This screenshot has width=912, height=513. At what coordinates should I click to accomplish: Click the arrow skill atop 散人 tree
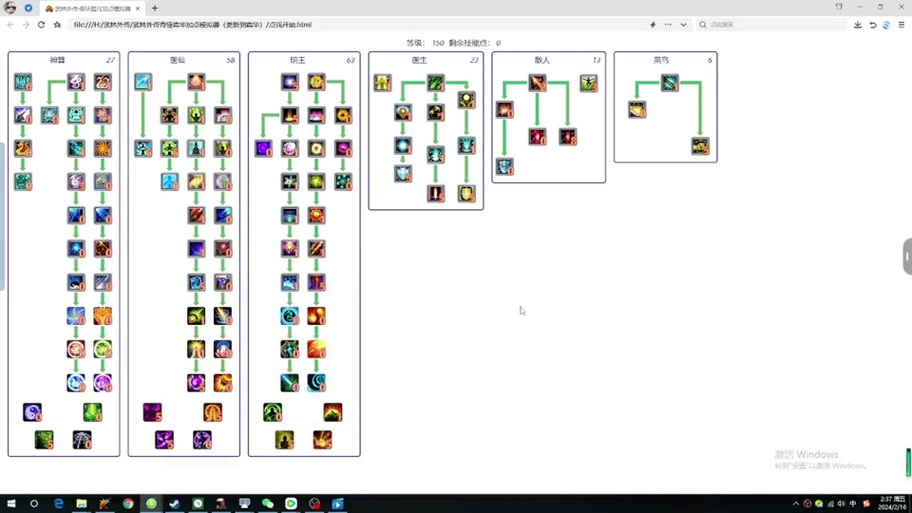point(537,83)
